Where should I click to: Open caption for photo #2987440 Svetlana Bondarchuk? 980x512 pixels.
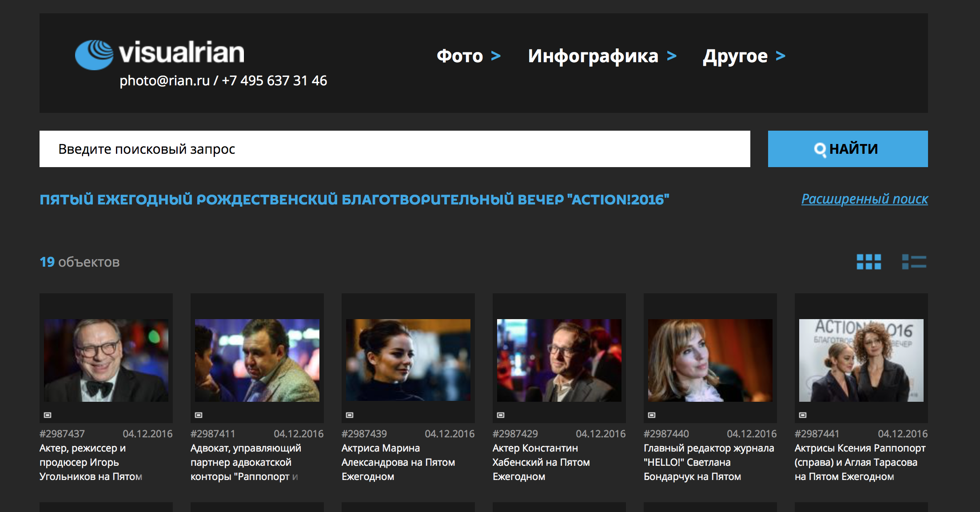coord(709,462)
